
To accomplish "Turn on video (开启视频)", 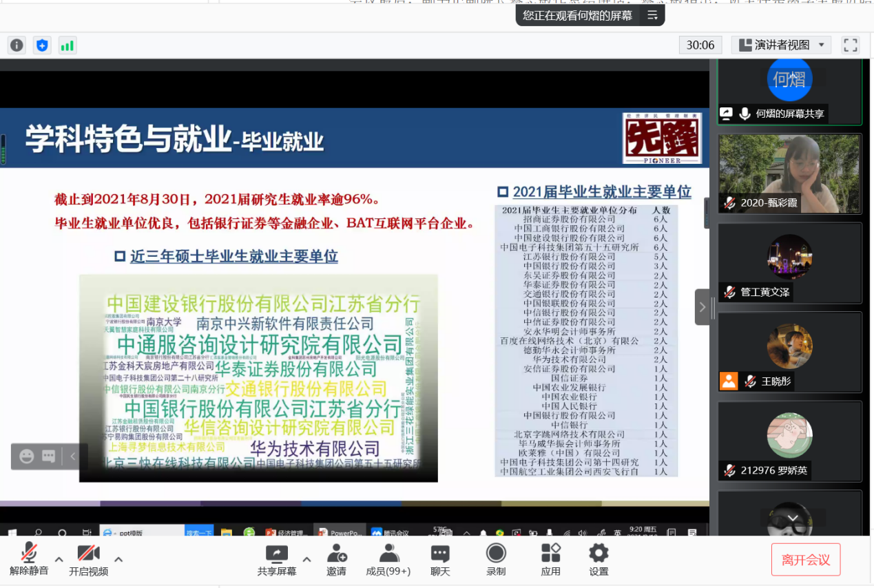I will click(88, 559).
